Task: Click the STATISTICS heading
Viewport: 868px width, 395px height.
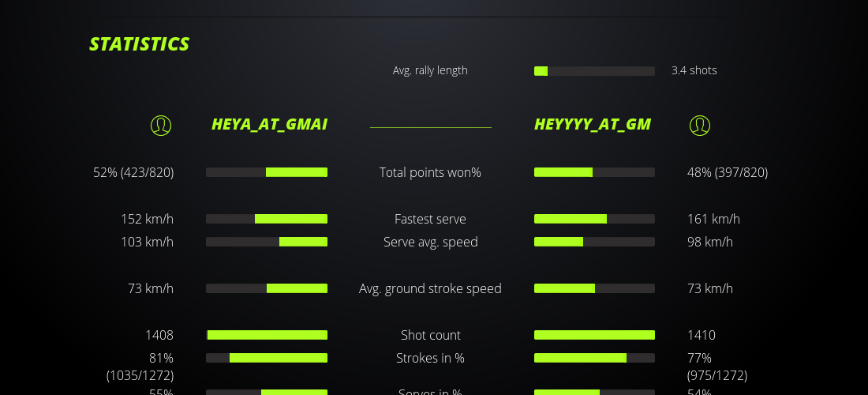Action: (140, 44)
